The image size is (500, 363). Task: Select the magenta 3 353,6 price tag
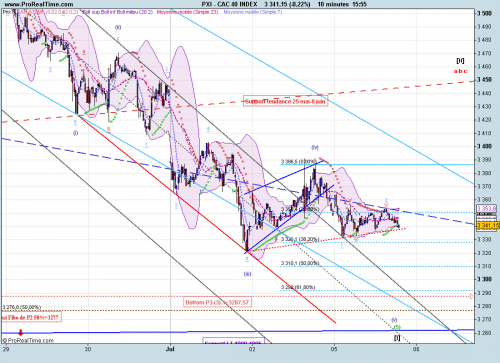(x=487, y=209)
